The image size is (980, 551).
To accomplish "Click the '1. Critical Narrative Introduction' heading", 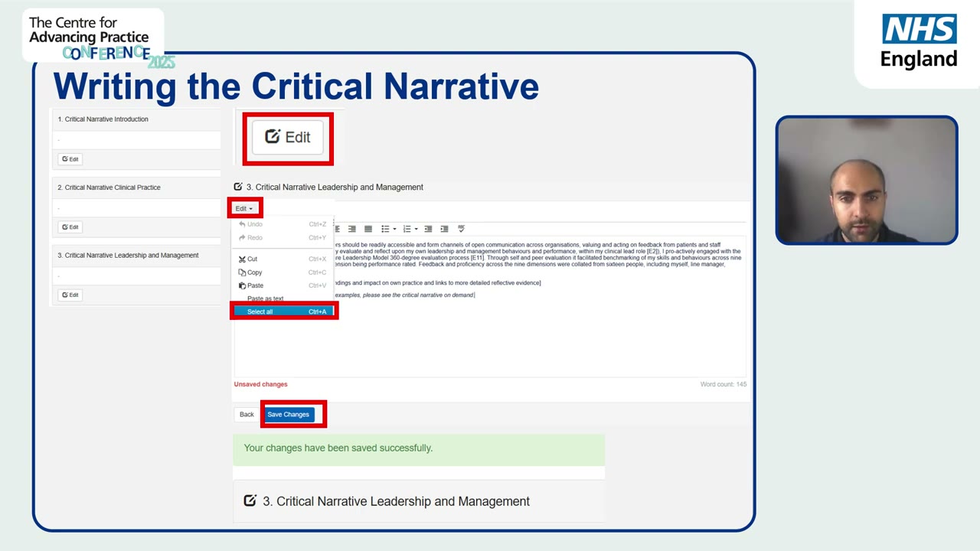I will point(103,119).
